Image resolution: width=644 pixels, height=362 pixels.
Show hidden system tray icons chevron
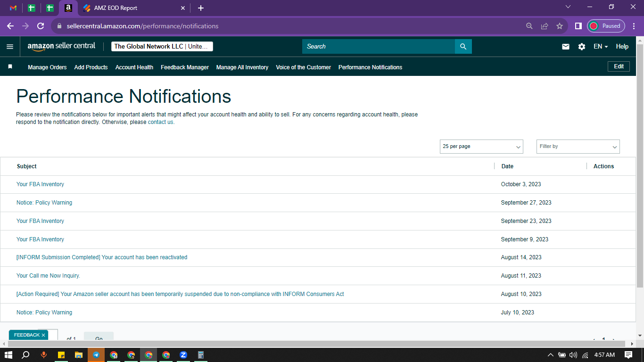550,355
